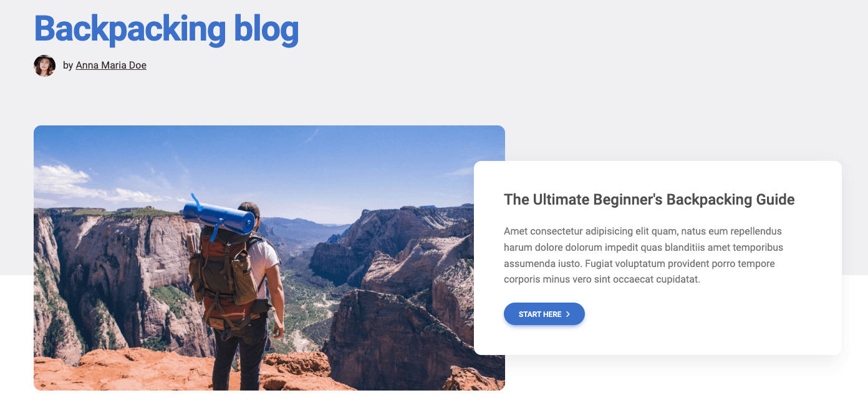This screenshot has width=868, height=413.
Task: Click the word "Guide" in the card title
Action: coord(776,200)
